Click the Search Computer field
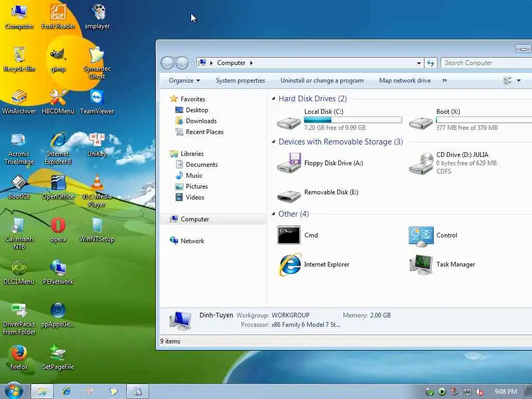Viewport: 532px width, 399px height. [486, 63]
